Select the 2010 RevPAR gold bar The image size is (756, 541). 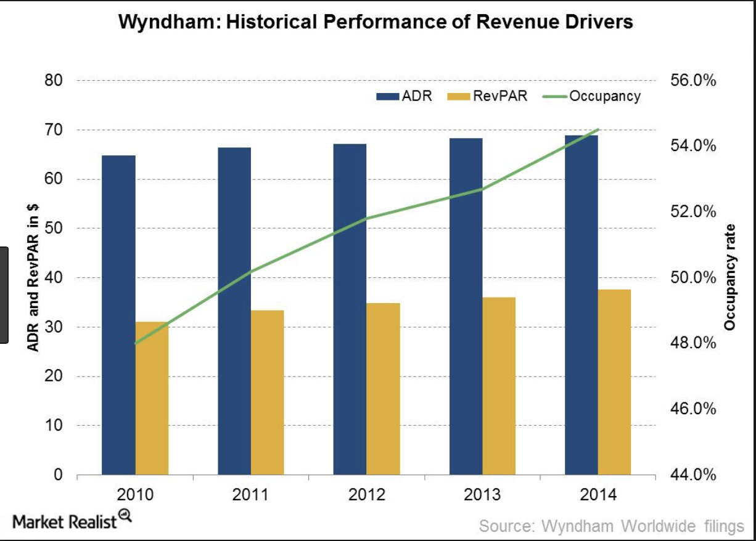pyautogui.click(x=152, y=397)
